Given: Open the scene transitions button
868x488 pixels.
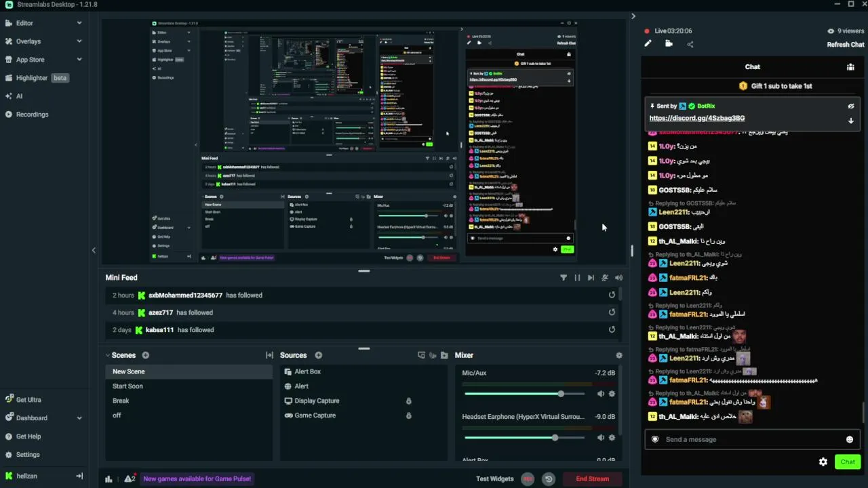Looking at the screenshot, I should pos(269,355).
